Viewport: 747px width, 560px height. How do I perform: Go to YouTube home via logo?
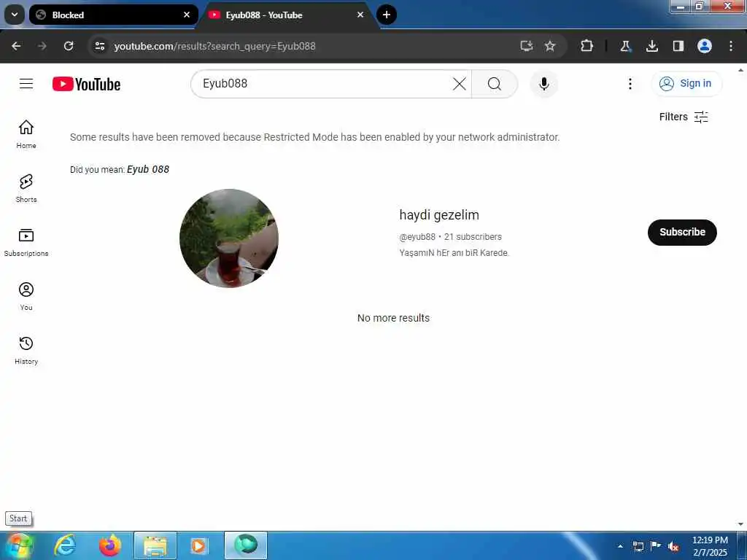[x=86, y=85]
